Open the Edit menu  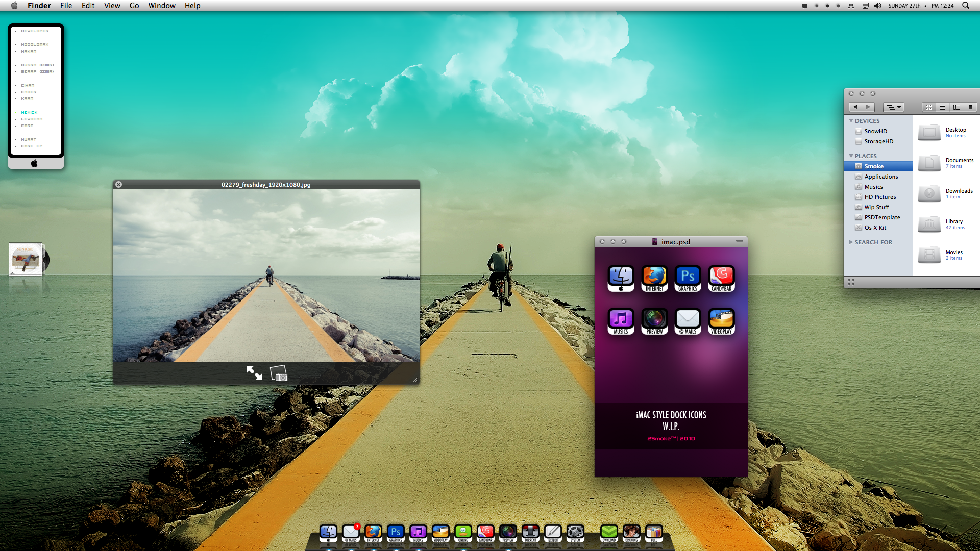(88, 6)
